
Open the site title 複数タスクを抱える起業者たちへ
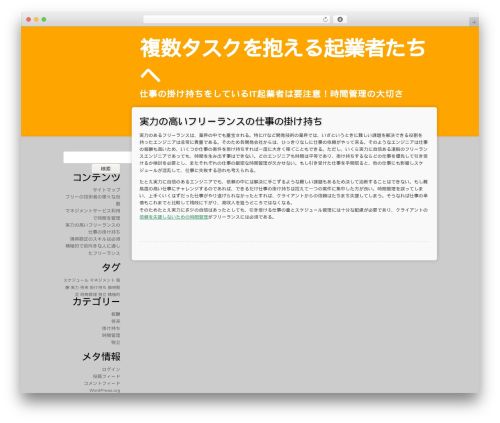tap(283, 60)
